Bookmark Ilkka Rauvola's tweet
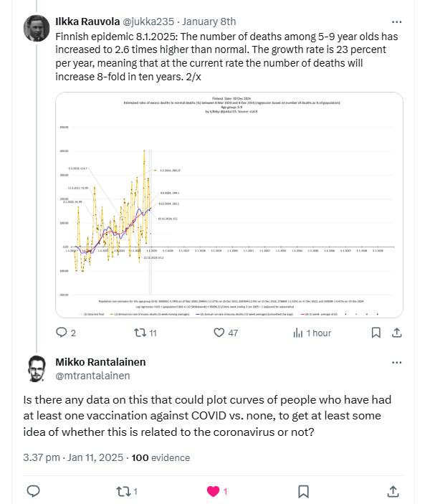This screenshot has width=430, height=504. 376,333
